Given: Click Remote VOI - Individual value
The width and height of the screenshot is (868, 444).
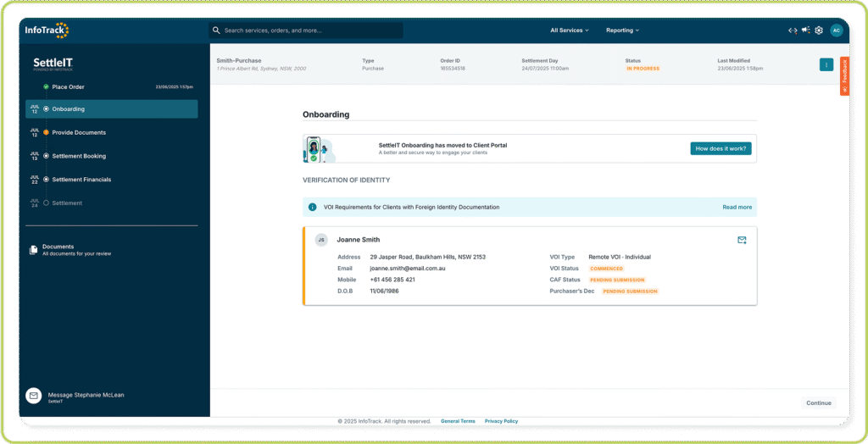Looking at the screenshot, I should point(620,257).
